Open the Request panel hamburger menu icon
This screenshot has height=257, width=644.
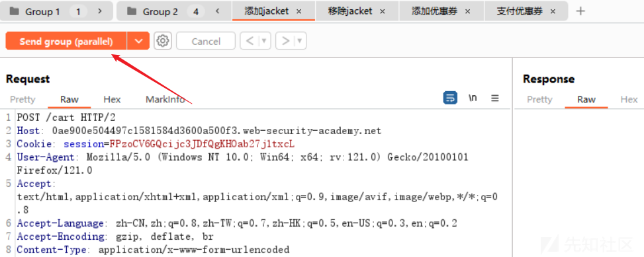coord(495,98)
